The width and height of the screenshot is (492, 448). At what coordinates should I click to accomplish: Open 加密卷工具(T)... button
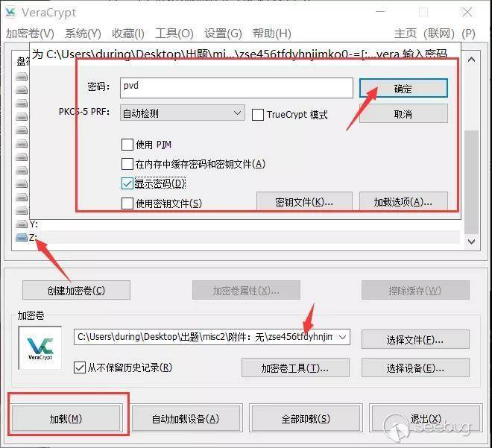click(295, 367)
